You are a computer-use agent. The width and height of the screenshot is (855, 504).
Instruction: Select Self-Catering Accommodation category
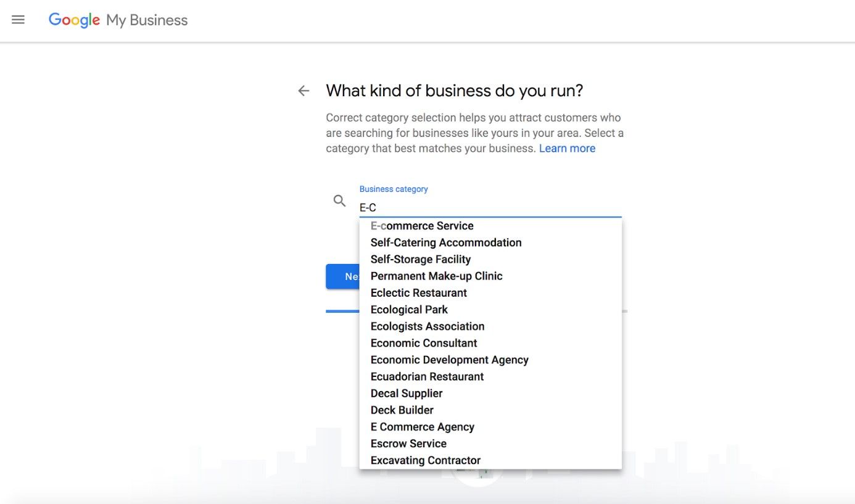click(x=445, y=242)
